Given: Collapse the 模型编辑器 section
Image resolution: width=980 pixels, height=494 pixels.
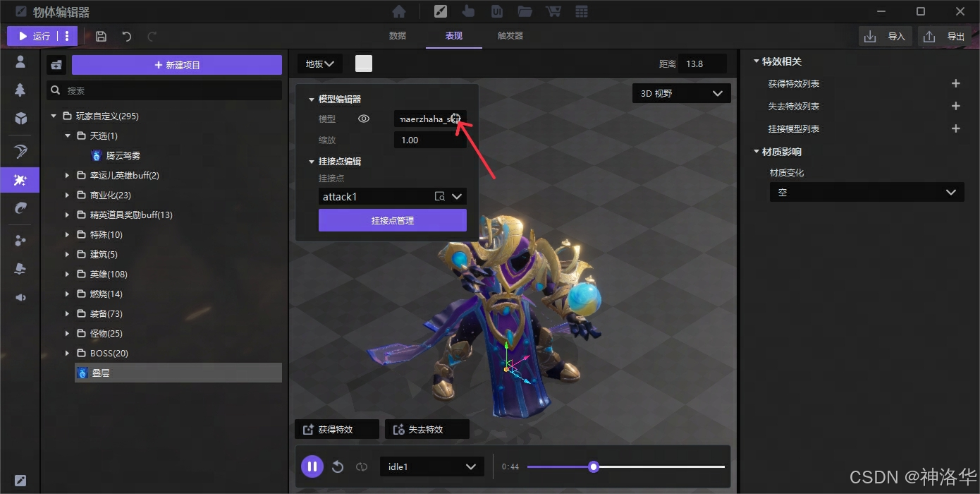Looking at the screenshot, I should tap(312, 100).
